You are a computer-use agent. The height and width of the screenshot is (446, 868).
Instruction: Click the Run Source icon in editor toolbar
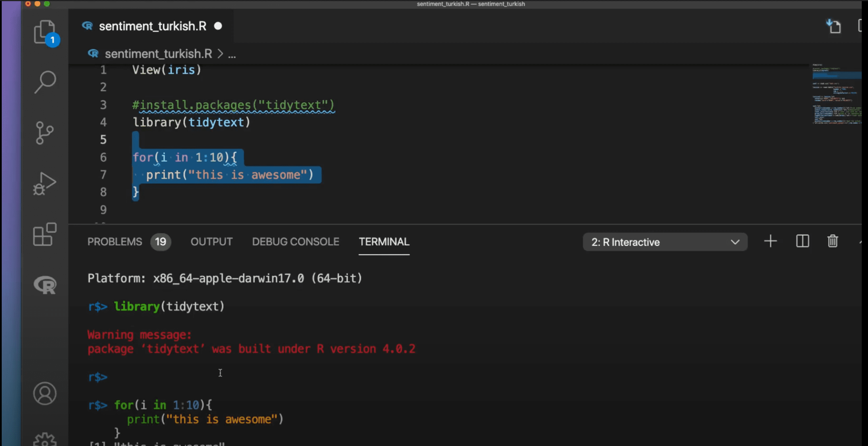click(834, 26)
